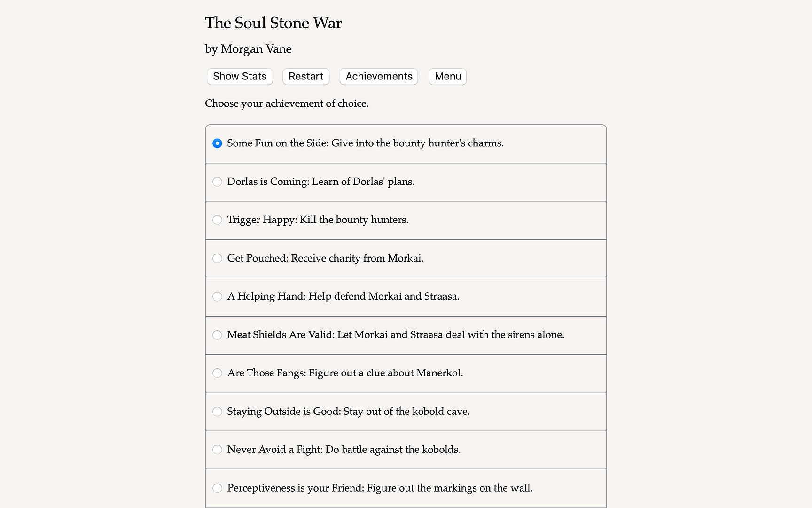Click the 'Do battle against the kobolds' row

click(x=393, y=450)
